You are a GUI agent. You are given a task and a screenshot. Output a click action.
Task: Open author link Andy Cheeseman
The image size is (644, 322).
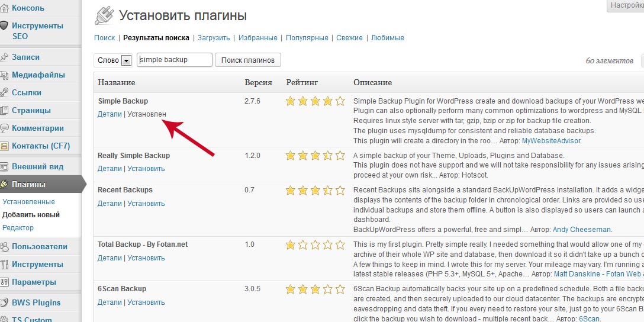[x=582, y=229]
